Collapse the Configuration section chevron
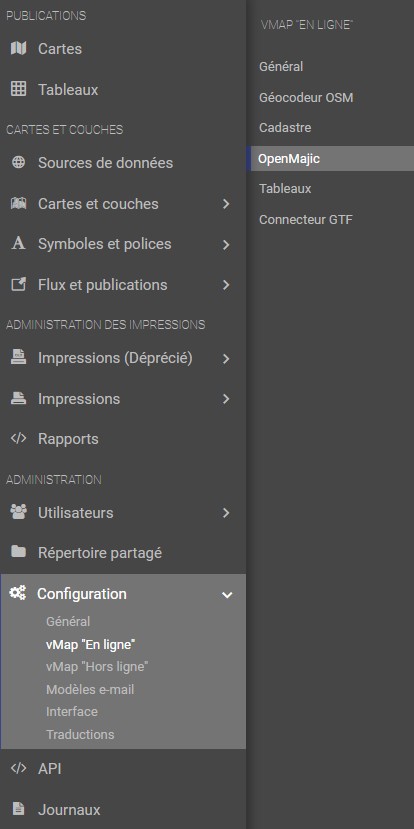This screenshot has height=829, width=414. pyautogui.click(x=227, y=594)
